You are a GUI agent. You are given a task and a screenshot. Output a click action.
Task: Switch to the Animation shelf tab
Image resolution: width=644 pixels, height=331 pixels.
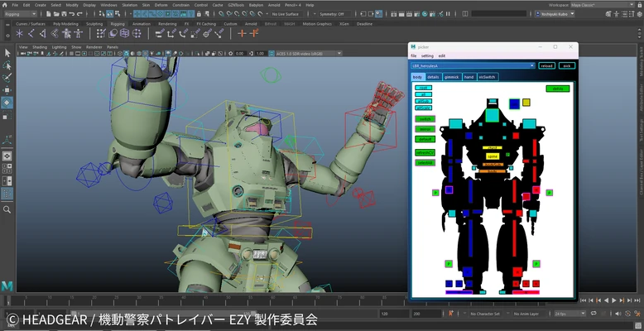(142, 24)
